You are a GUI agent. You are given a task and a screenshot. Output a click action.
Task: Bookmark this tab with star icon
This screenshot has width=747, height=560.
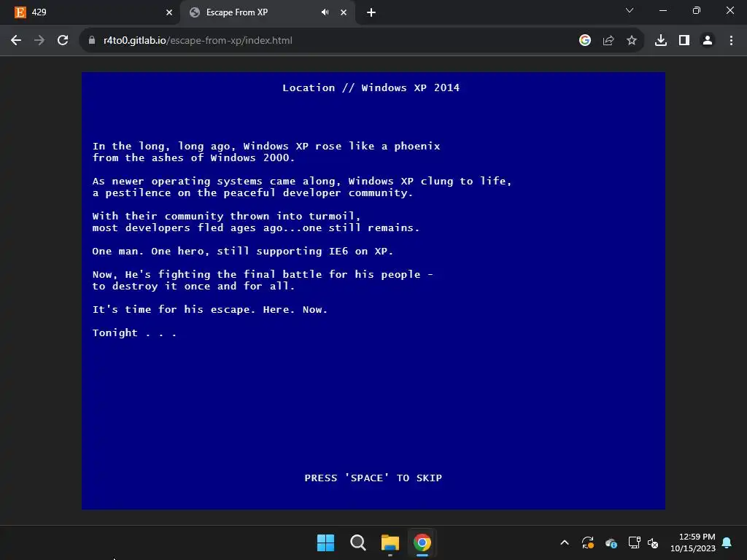tap(632, 41)
